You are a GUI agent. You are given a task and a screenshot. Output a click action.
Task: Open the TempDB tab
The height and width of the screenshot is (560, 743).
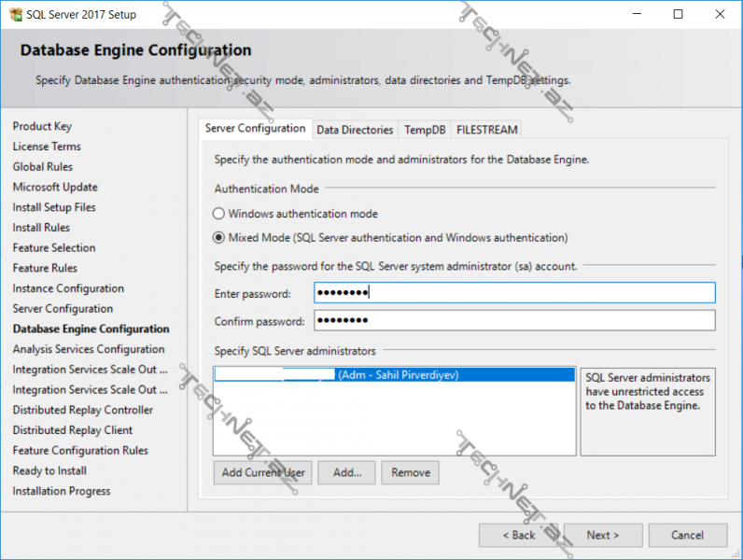pos(425,130)
